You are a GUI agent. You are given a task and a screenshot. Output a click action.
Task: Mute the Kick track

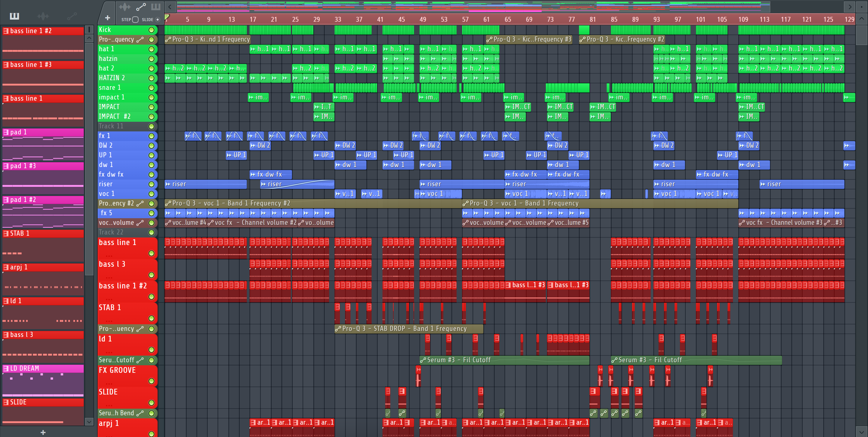coord(152,30)
